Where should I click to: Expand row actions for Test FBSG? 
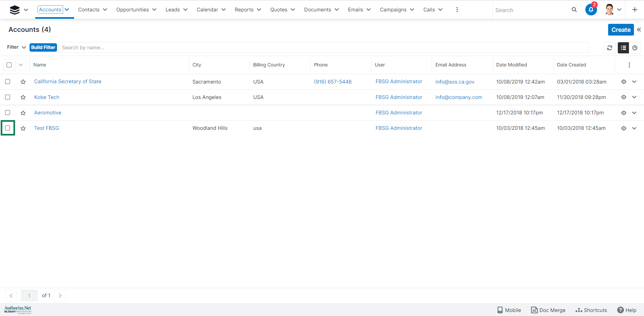click(634, 128)
